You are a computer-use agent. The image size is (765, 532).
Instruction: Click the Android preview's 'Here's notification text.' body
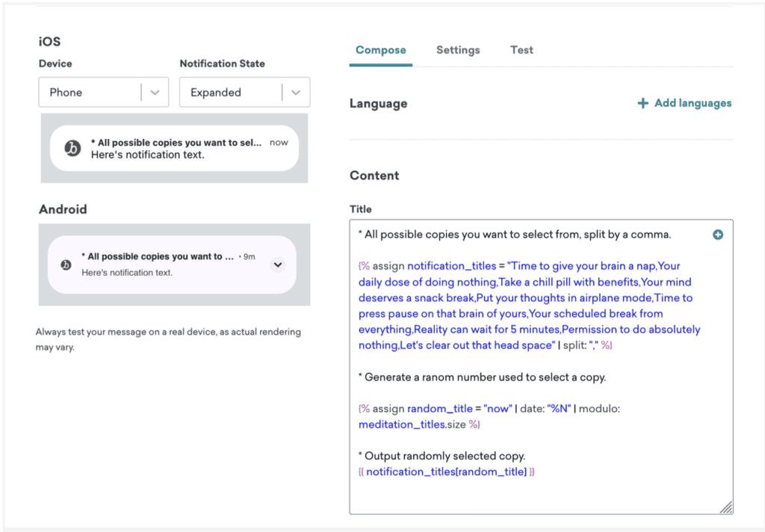pyautogui.click(x=127, y=273)
